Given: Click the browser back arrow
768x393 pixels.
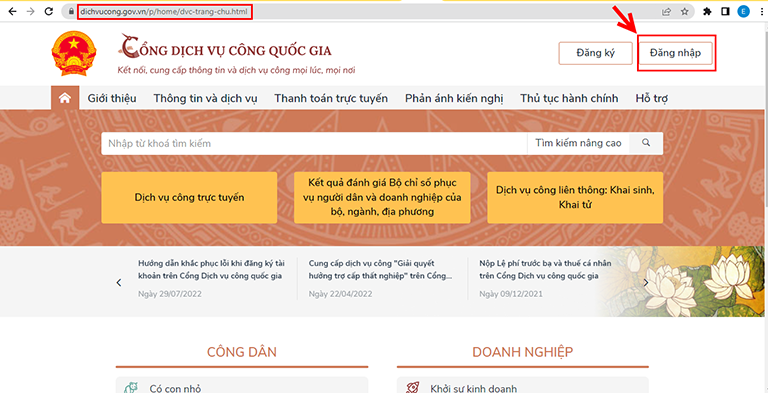Looking at the screenshot, I should coord(12,11).
